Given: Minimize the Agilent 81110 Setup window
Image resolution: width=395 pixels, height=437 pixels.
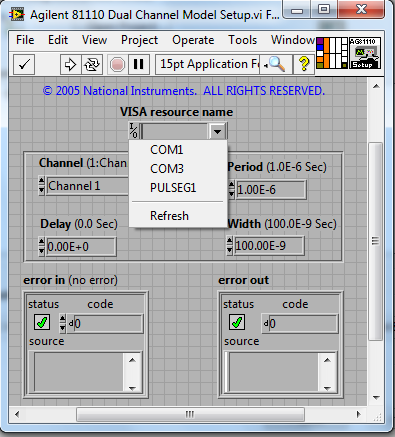Looking at the screenshot, I should 297,10.
